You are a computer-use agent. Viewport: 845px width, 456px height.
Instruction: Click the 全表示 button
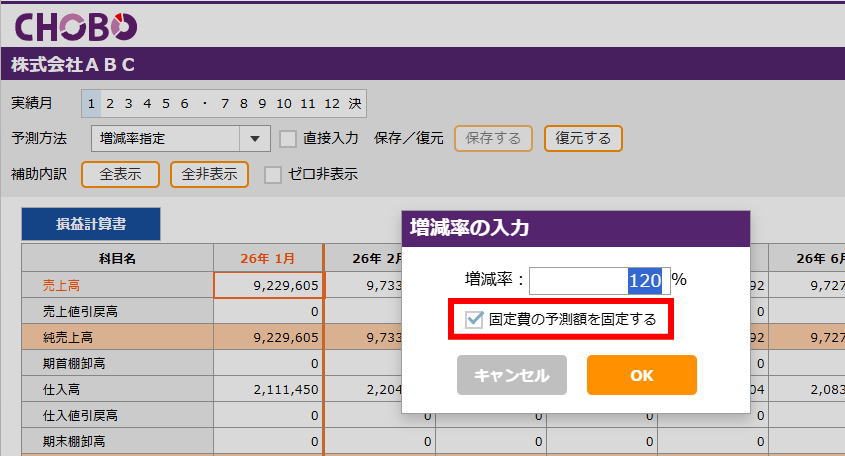coord(119,174)
